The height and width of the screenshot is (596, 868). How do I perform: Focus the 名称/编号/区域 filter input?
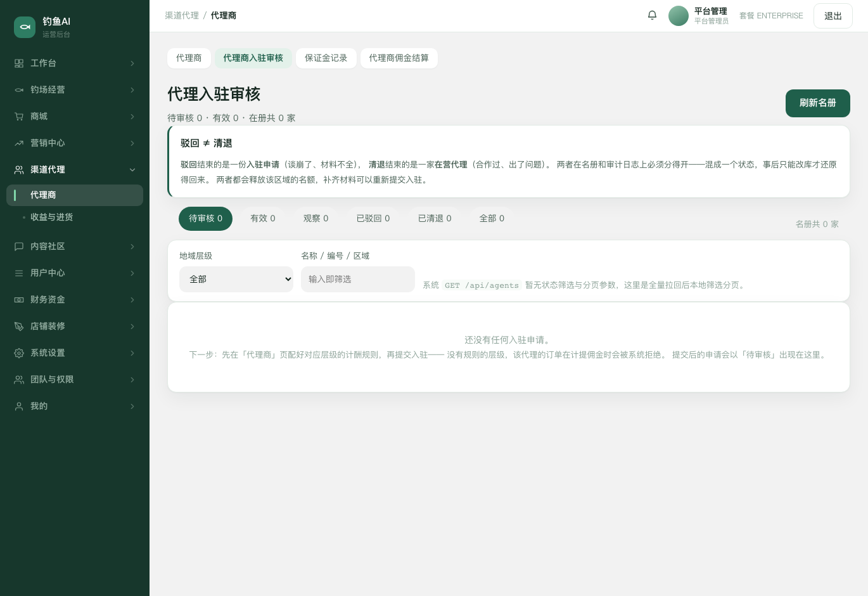(358, 279)
